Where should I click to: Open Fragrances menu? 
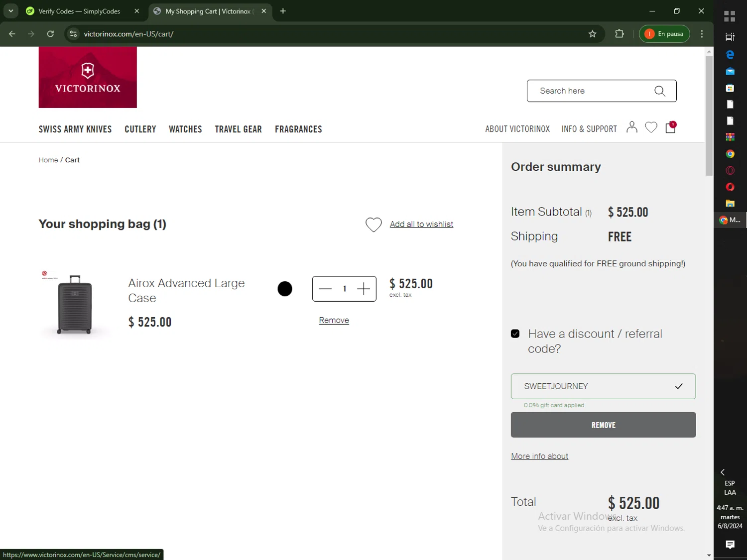[298, 129]
